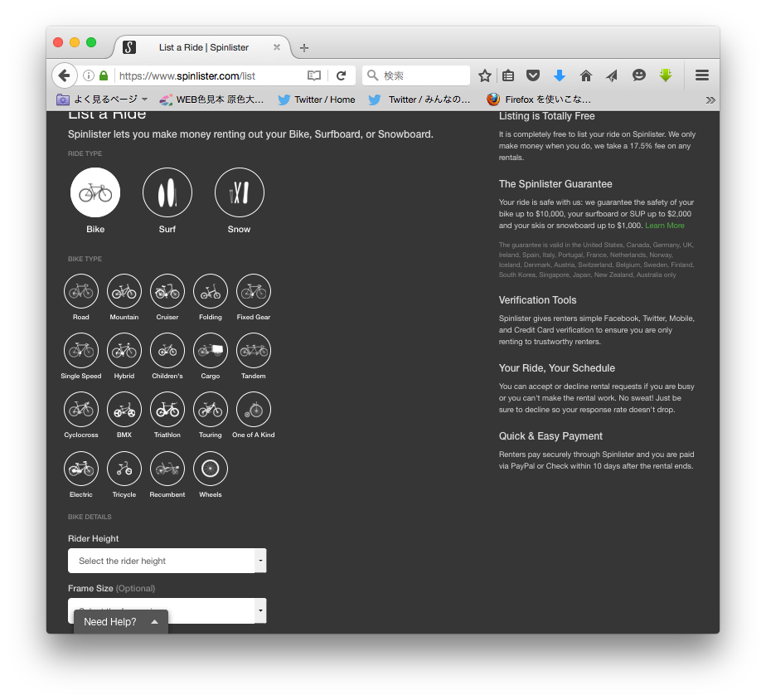The width and height of the screenshot is (766, 700).
Task: Open the Twitter / Home bookmark
Action: pos(316,100)
